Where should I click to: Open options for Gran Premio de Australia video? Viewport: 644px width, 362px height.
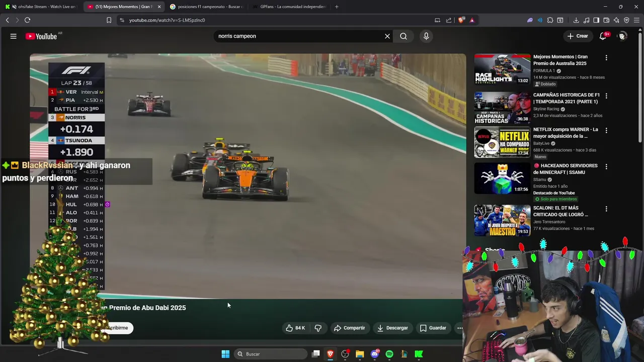pyautogui.click(x=606, y=58)
